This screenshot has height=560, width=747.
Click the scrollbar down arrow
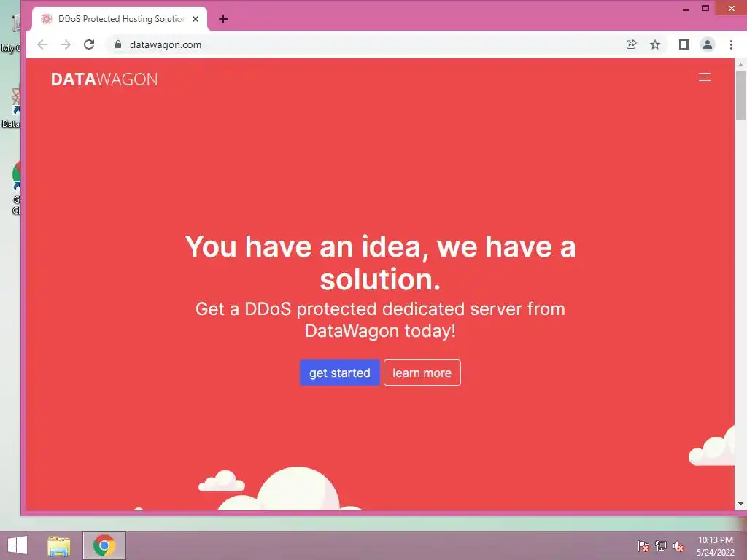click(x=740, y=504)
